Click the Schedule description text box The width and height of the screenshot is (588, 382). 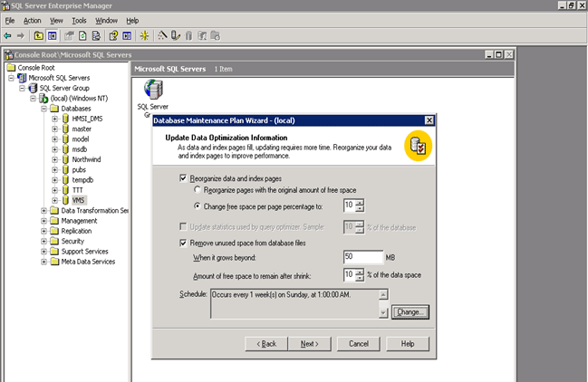coord(295,303)
